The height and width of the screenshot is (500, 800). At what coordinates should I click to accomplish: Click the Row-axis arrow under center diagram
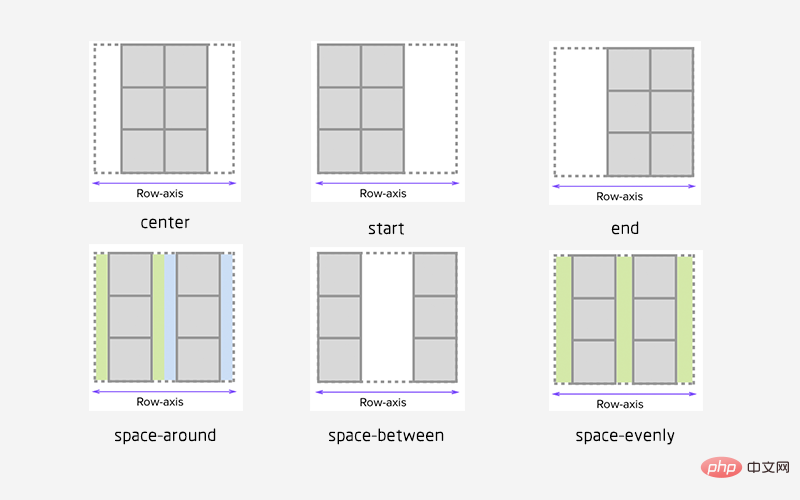(x=164, y=183)
